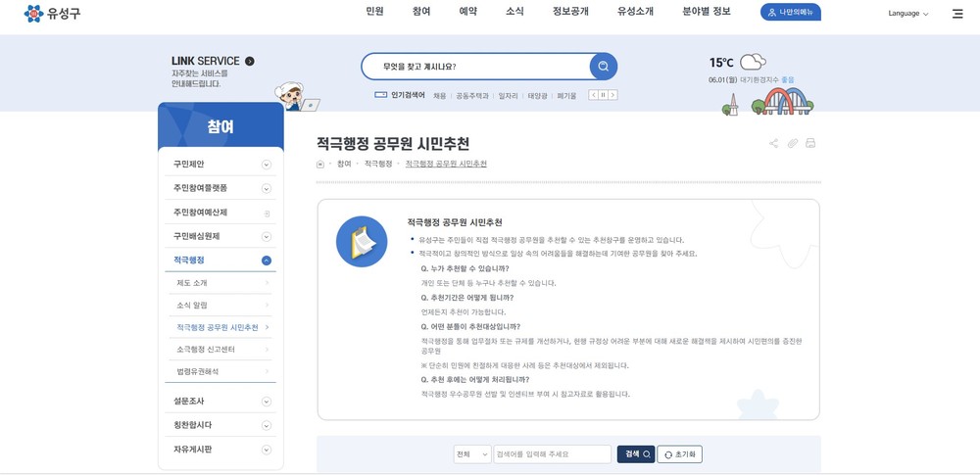The width and height of the screenshot is (980, 475).
Task: Collapse the 적극행정 sidebar section
Action: click(267, 261)
